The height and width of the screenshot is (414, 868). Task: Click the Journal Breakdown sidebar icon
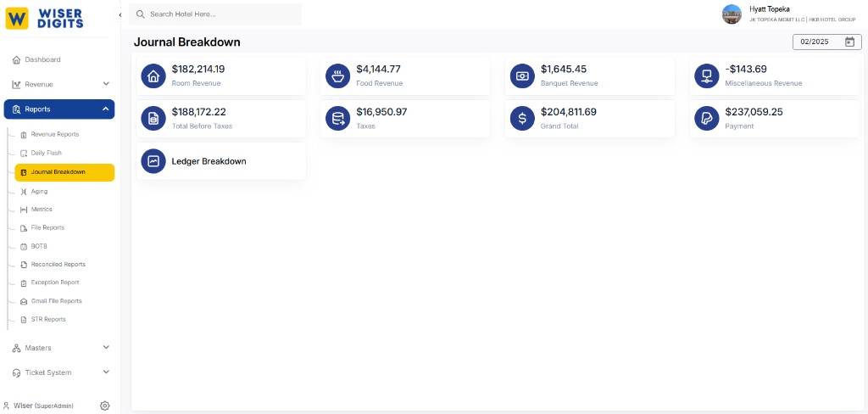point(24,172)
